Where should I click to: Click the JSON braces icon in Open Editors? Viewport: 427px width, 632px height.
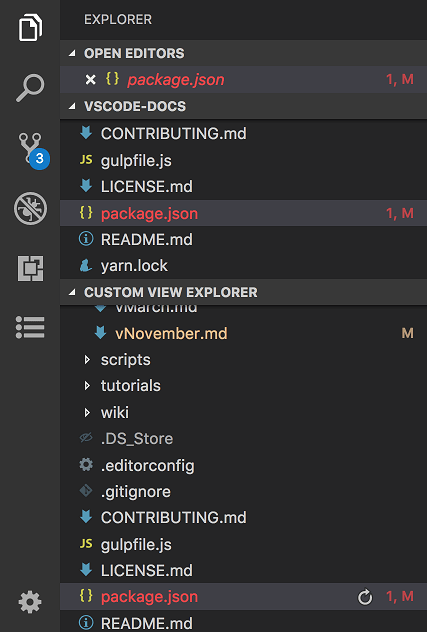tap(112, 79)
